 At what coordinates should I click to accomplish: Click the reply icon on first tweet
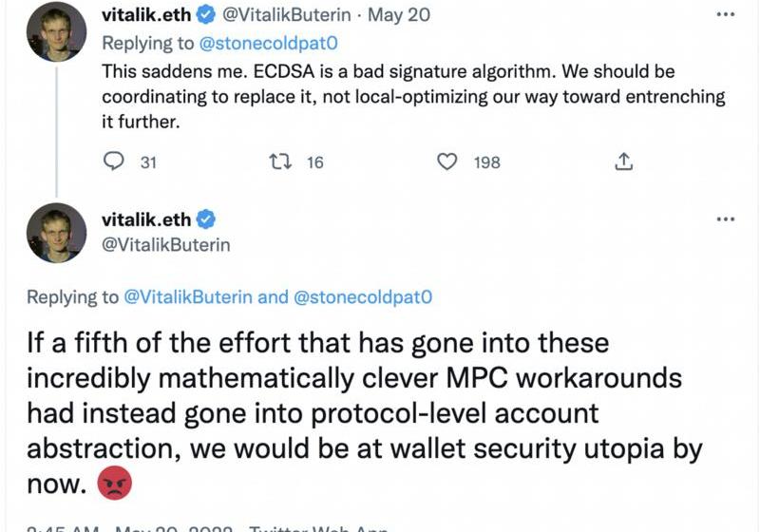(x=113, y=161)
